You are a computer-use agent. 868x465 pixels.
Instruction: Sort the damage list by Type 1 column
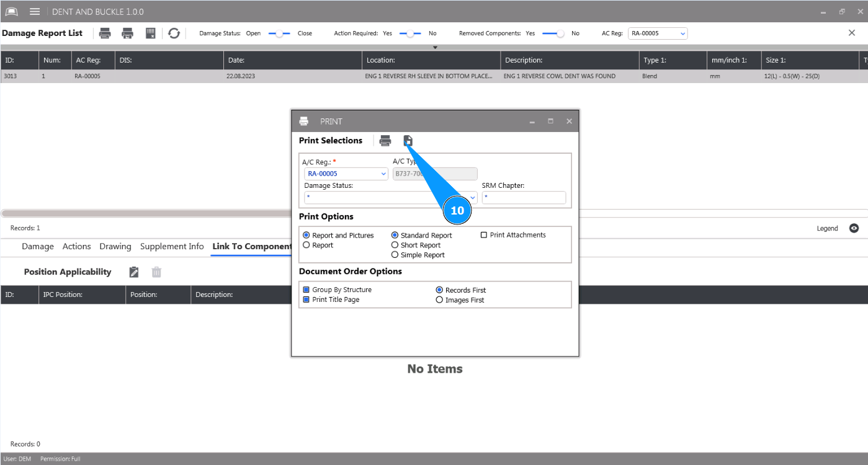(673, 60)
